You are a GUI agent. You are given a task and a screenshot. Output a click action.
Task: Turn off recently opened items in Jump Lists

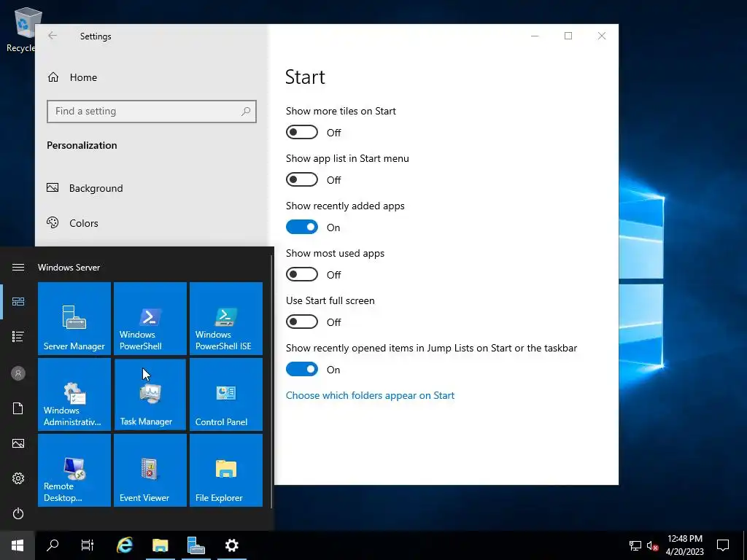pyautogui.click(x=301, y=369)
